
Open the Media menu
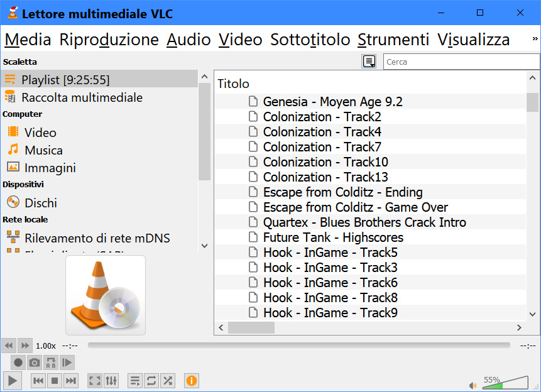[28, 40]
